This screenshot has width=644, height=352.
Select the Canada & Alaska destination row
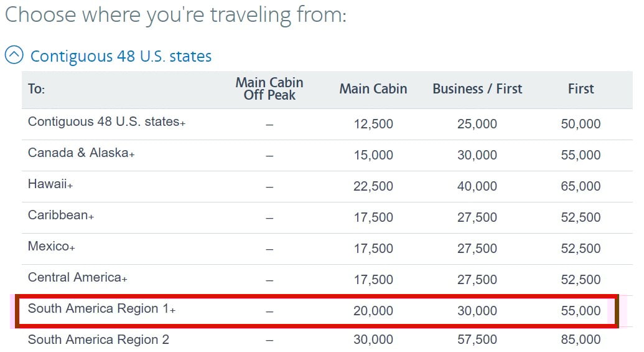tap(327, 155)
